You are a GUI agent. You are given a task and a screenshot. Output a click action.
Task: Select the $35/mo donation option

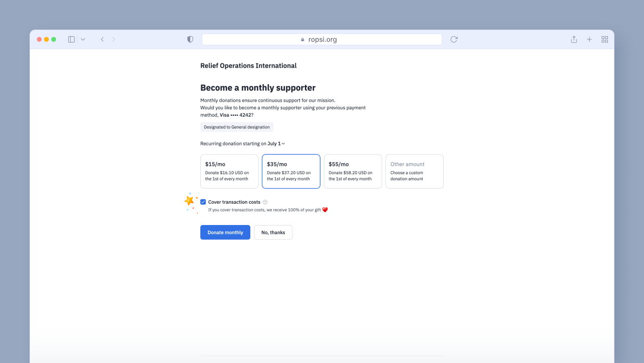(291, 171)
